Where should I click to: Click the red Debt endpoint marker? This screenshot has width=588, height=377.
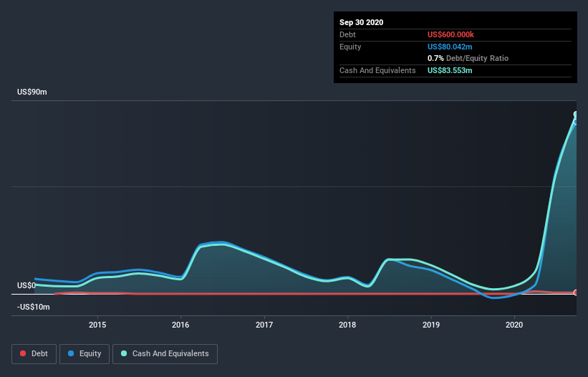click(x=576, y=292)
